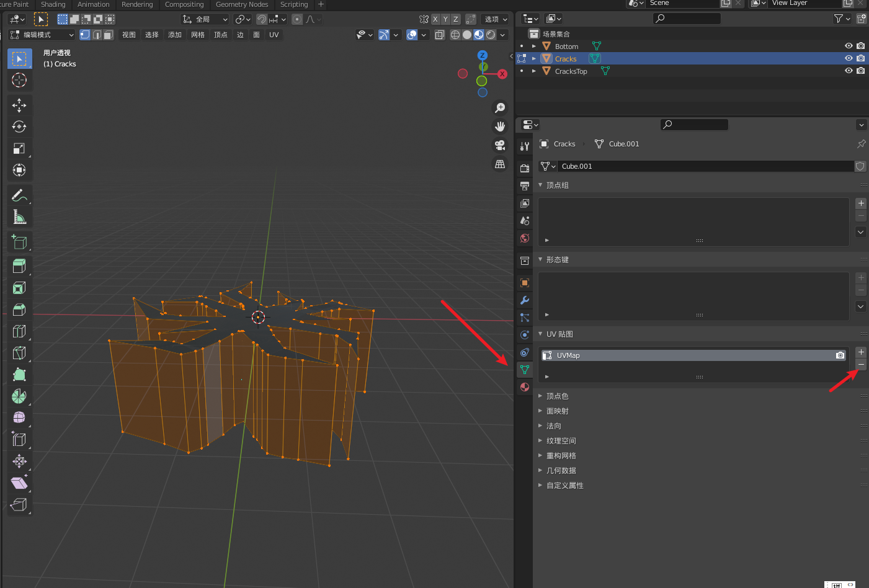The width and height of the screenshot is (869, 588).
Task: Toggle X-ray display in viewport header
Action: pos(440,35)
